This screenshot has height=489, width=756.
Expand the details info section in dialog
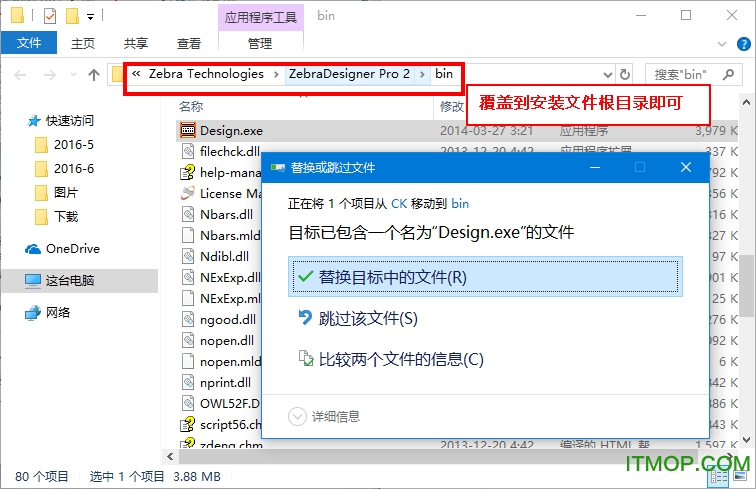coord(297,416)
